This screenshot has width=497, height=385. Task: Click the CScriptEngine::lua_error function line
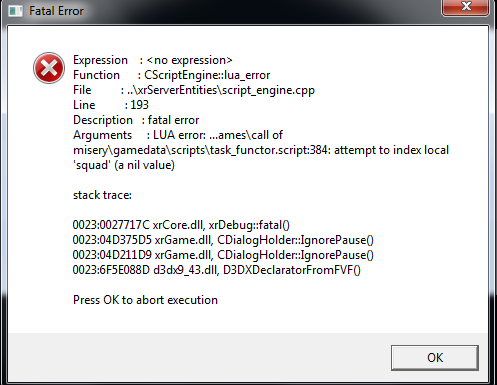[x=171, y=75]
